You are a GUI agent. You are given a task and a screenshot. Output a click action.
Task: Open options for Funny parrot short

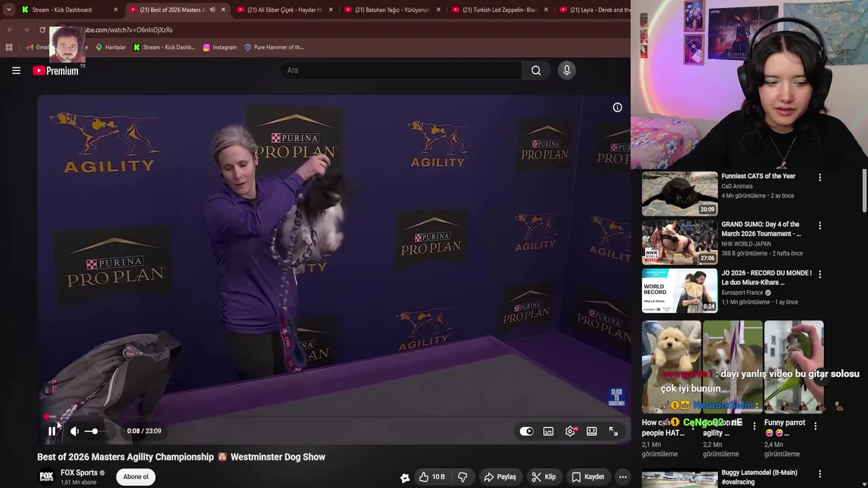pos(815,426)
